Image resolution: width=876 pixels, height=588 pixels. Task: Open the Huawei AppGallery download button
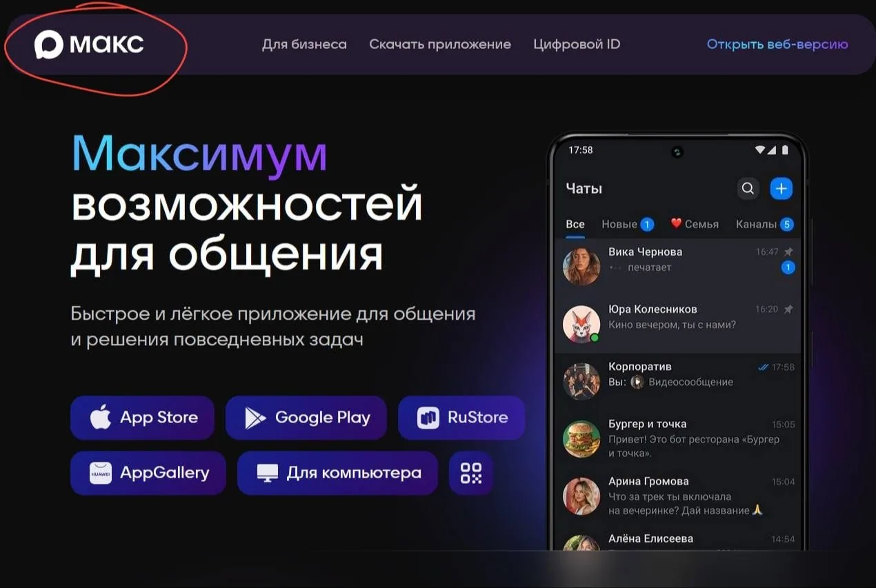[148, 473]
